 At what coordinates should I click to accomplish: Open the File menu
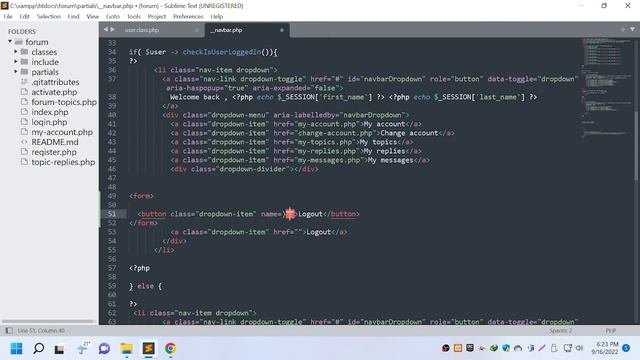tap(8, 16)
